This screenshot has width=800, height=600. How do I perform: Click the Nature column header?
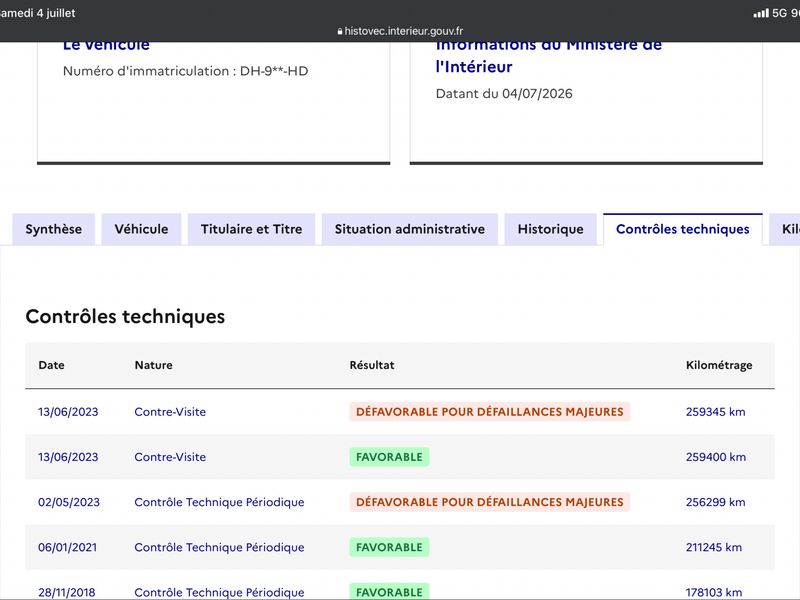(154, 365)
